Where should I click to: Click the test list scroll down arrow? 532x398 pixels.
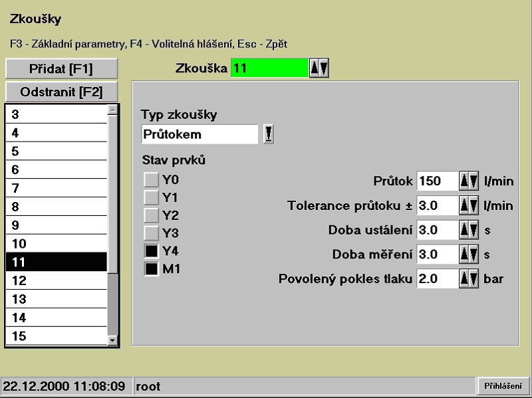point(112,340)
